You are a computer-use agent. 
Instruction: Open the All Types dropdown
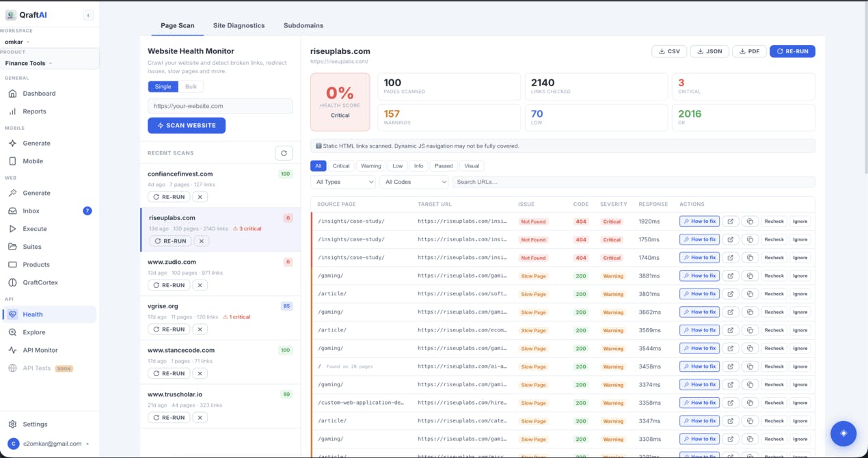(x=343, y=182)
